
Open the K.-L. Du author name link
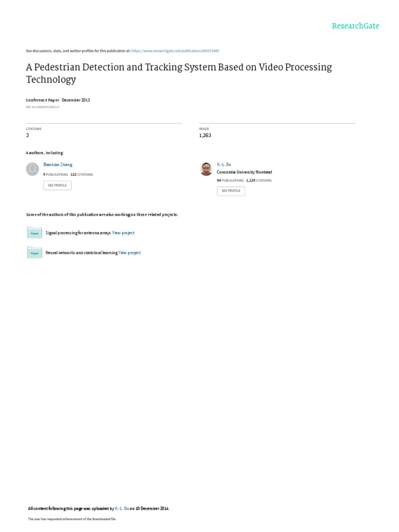point(224,165)
